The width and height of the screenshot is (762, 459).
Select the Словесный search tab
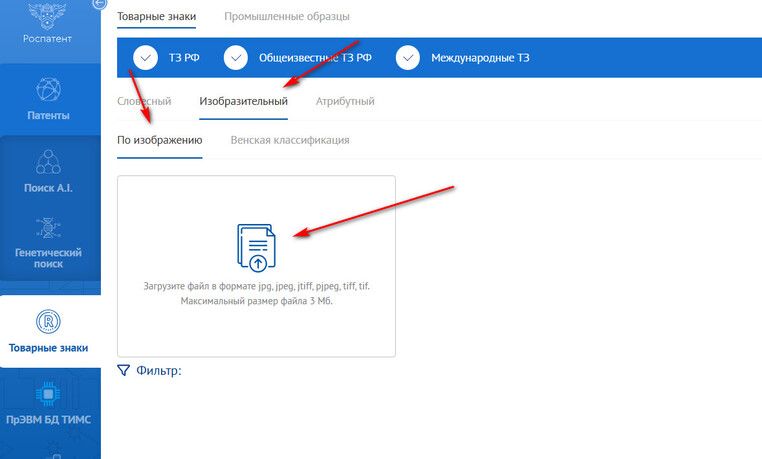pos(144,101)
